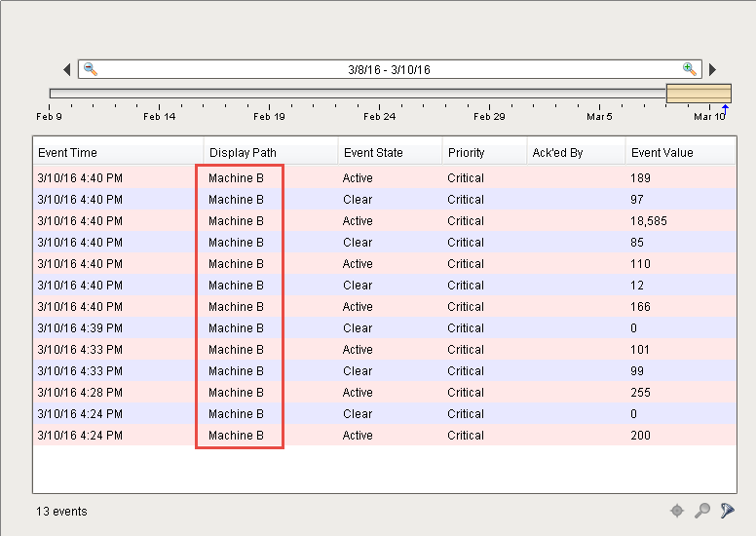756x536 pixels.
Task: Click the Feb 14 timeline label
Action: pos(159,116)
